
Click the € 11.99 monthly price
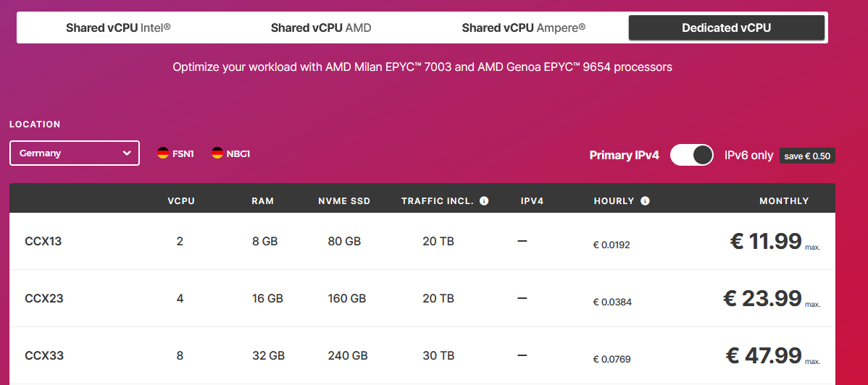pyautogui.click(x=766, y=241)
